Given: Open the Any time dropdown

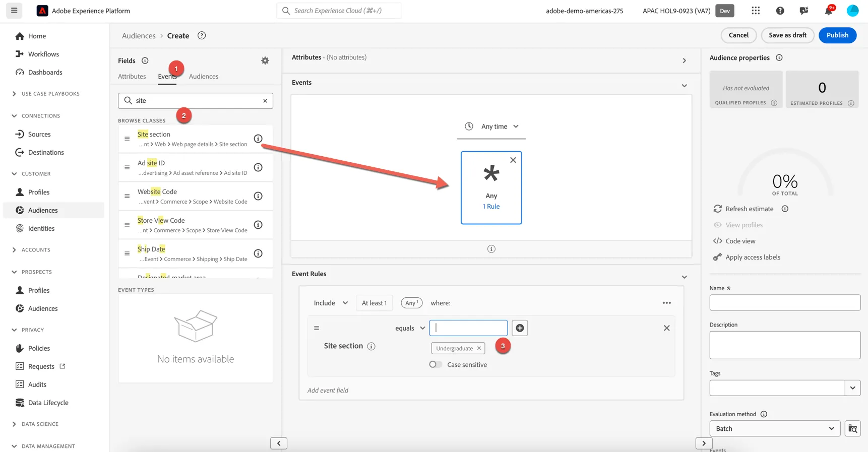Looking at the screenshot, I should [x=491, y=126].
